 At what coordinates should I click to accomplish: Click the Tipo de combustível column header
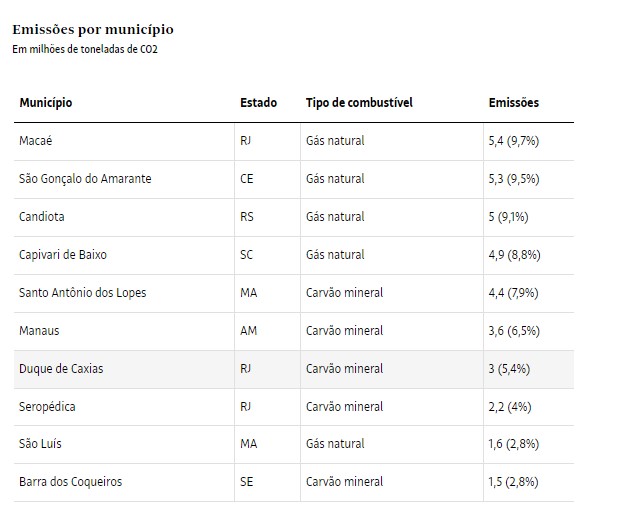[x=359, y=103]
